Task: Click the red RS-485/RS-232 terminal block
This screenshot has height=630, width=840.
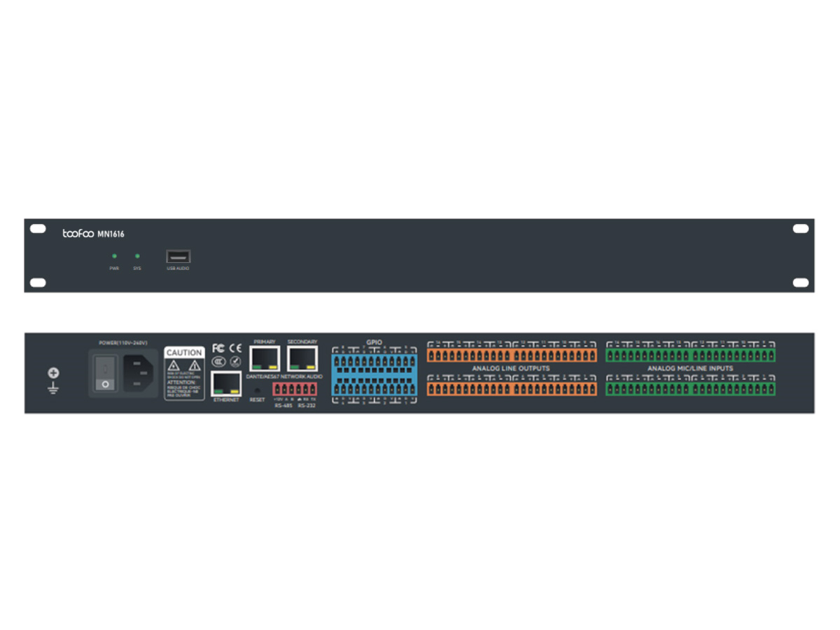Action: tap(295, 390)
